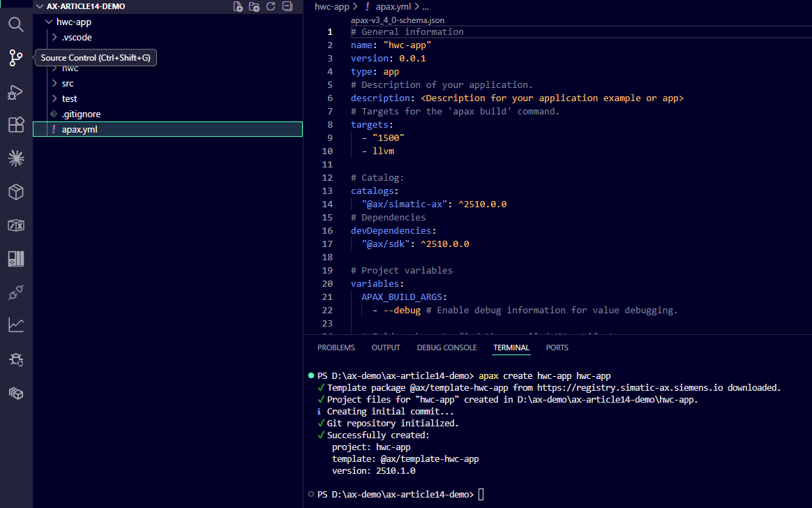Click the APAX_BUILD_ARGS variable key

(402, 297)
